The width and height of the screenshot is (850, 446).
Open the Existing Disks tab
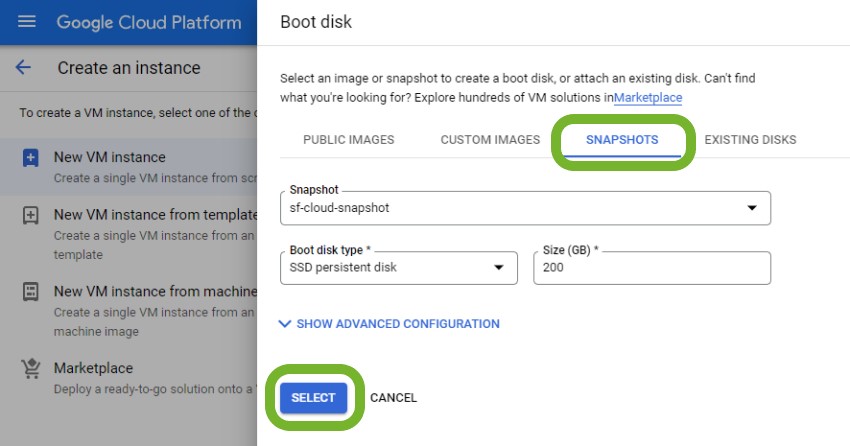point(750,140)
